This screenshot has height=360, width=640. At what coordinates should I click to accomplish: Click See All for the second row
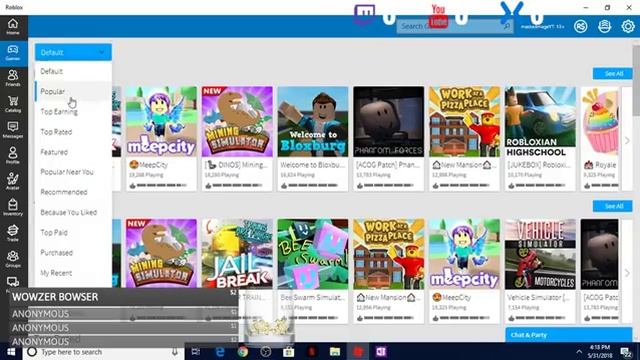pyautogui.click(x=613, y=206)
